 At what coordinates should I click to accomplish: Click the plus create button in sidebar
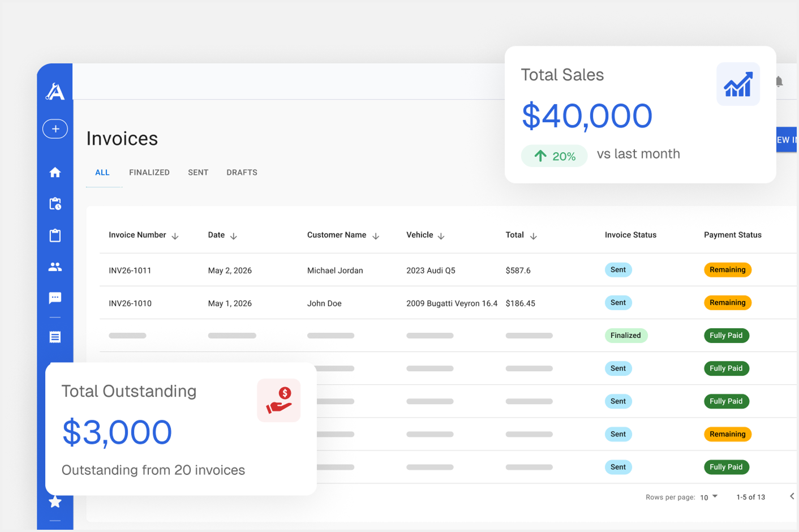click(x=55, y=129)
